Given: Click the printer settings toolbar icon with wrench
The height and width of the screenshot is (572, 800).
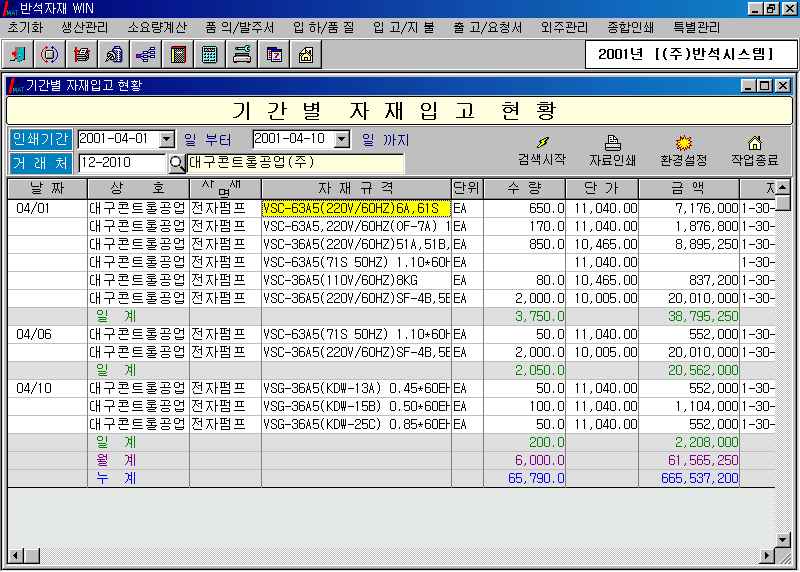Looking at the screenshot, I should (x=242, y=54).
